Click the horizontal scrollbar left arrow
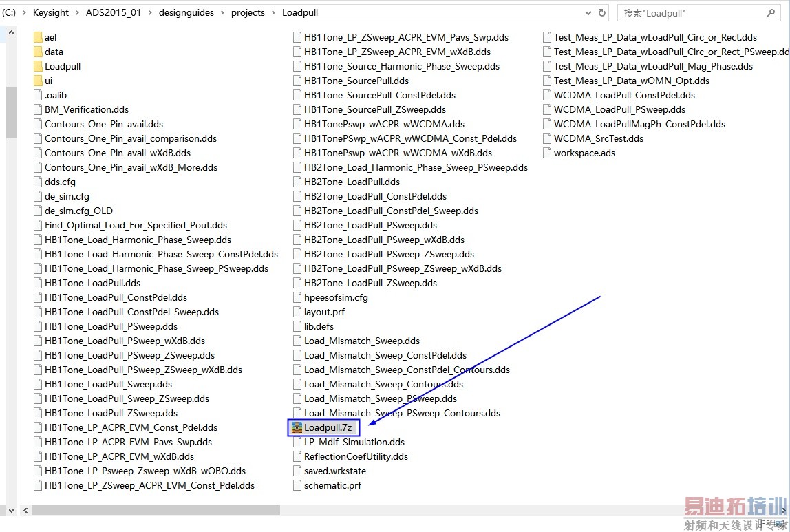This screenshot has height=532, width=790. tap(25, 511)
